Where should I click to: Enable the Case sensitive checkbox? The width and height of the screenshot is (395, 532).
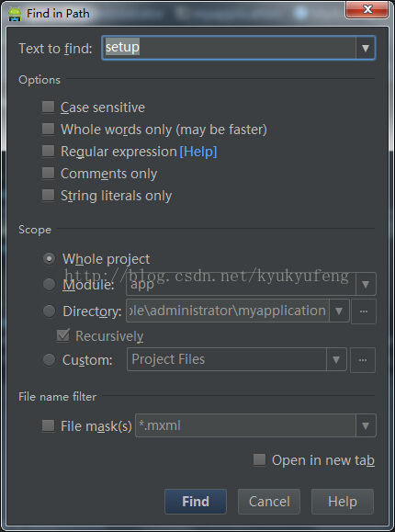click(x=48, y=107)
